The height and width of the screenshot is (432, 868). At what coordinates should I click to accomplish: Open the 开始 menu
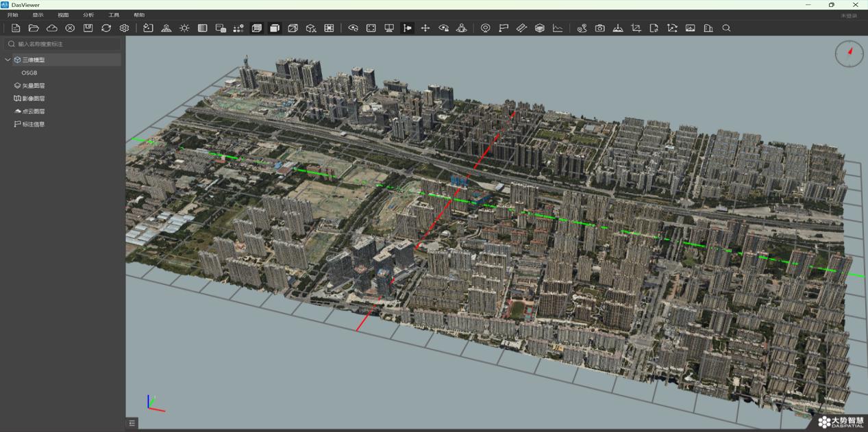point(12,15)
